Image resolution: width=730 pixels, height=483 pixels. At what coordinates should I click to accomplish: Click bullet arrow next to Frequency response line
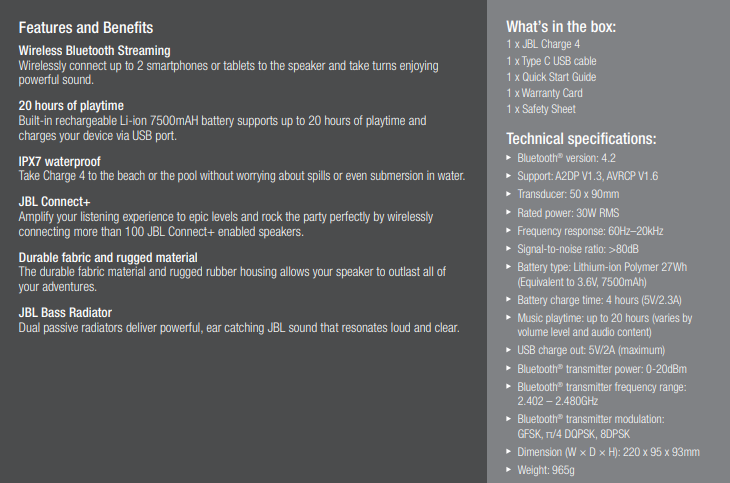tap(509, 231)
